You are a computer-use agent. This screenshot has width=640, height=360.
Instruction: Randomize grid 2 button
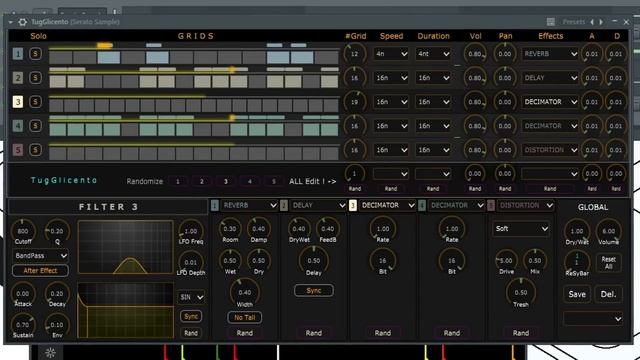202,181
